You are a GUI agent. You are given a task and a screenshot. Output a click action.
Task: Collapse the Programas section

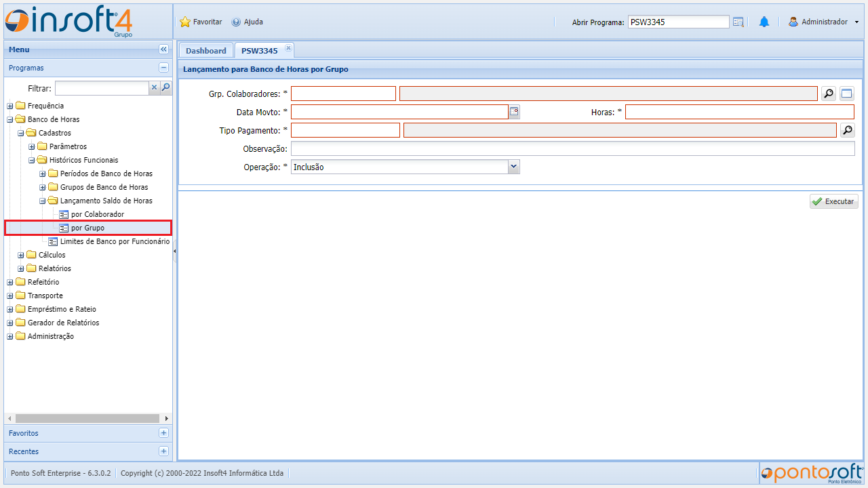pyautogui.click(x=163, y=68)
